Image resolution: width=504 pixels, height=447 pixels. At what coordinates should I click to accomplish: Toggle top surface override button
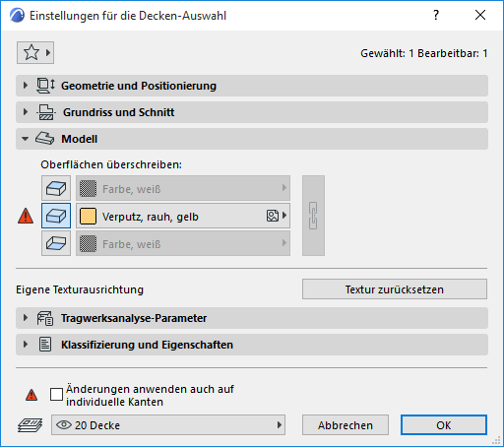click(x=56, y=188)
